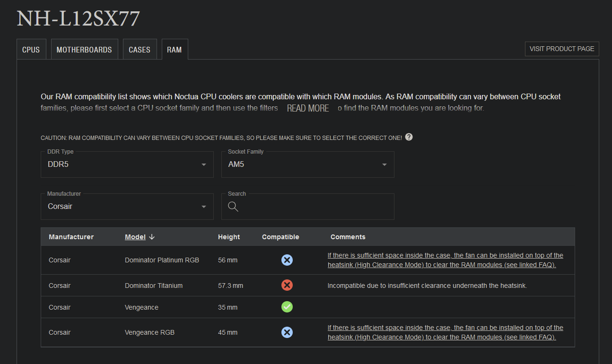Click the Corsair cell in Vengeance RGB row

click(x=60, y=332)
